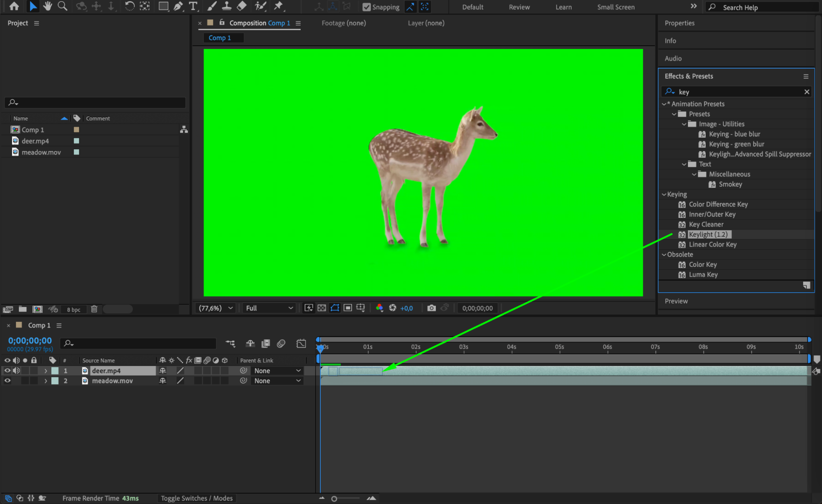Click the timeline zoom slider handle

click(334, 499)
